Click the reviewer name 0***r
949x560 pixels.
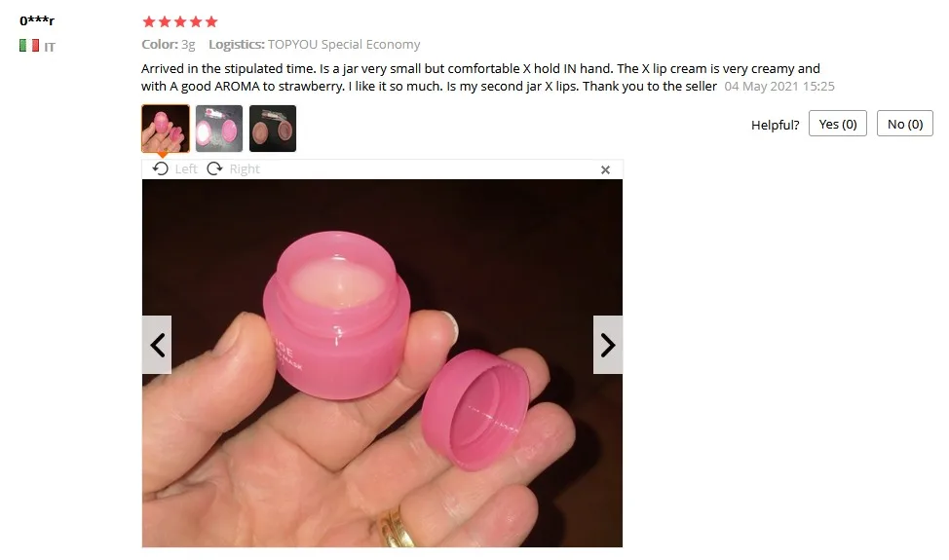pos(37,20)
